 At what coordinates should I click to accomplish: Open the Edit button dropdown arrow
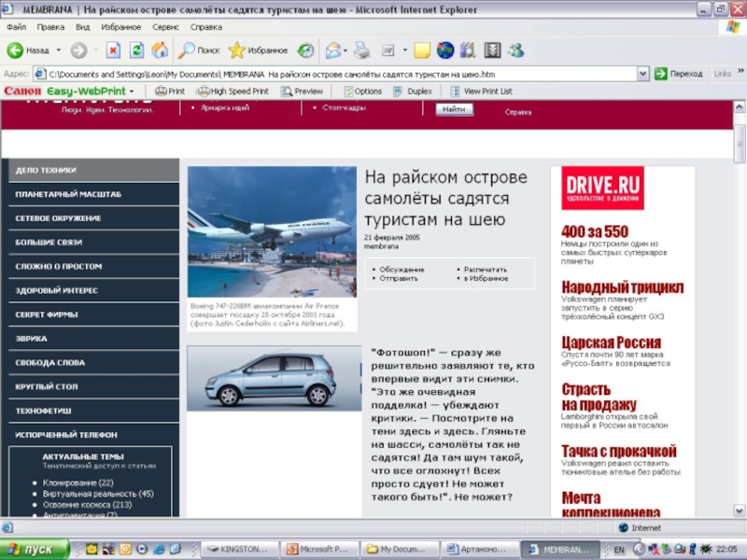(x=405, y=50)
